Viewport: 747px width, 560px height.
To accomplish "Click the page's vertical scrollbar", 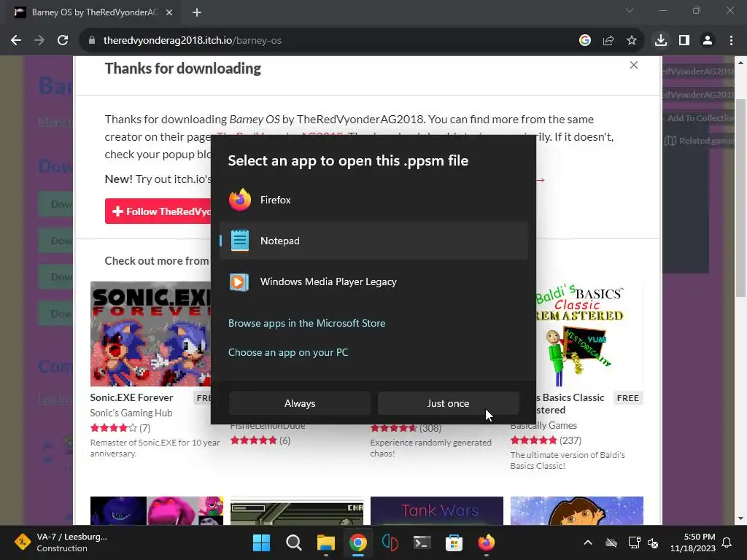I will tap(740, 198).
